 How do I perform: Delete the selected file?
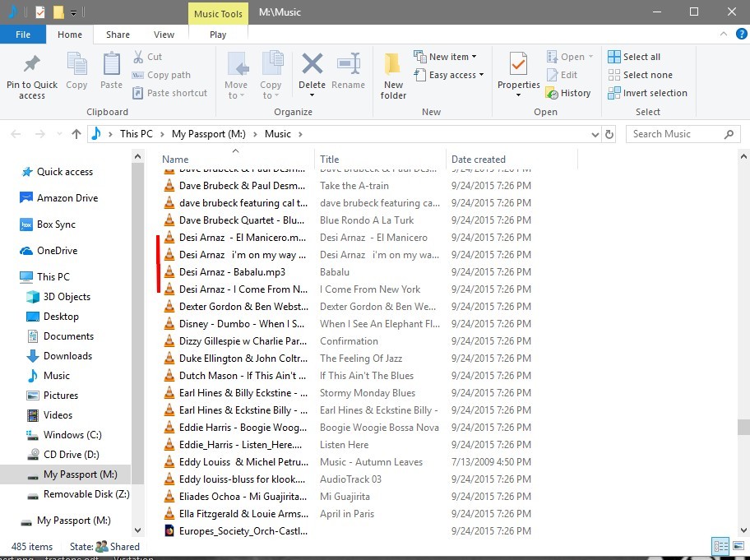pyautogui.click(x=312, y=70)
